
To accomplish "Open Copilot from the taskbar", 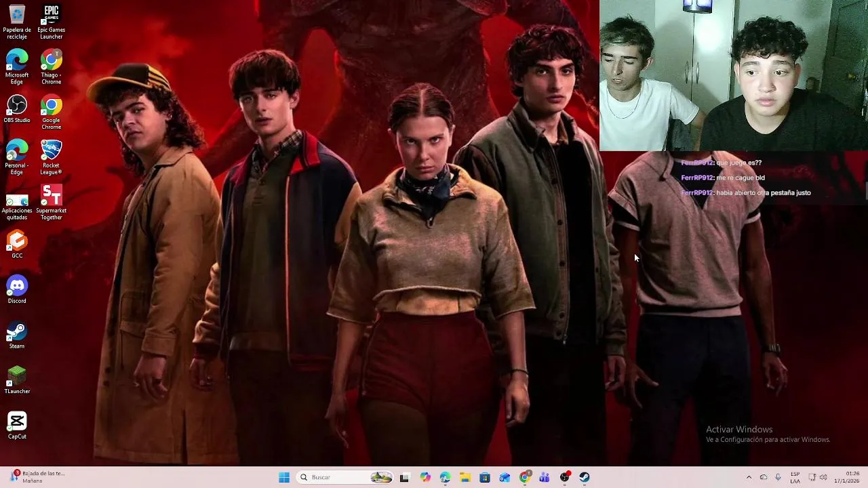I will point(425,477).
